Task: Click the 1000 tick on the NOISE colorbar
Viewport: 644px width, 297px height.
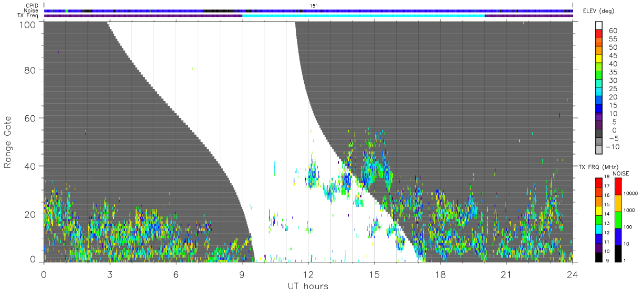Action: (630, 211)
